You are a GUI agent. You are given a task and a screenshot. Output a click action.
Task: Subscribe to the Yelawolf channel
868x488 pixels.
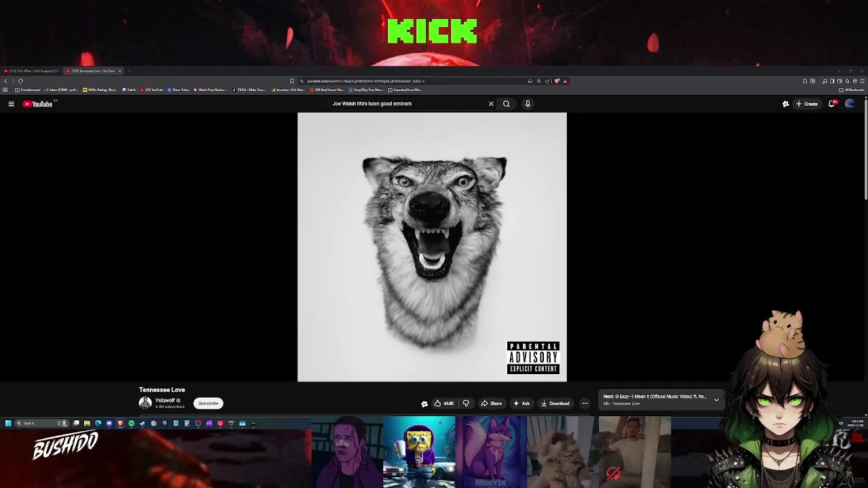tap(208, 403)
